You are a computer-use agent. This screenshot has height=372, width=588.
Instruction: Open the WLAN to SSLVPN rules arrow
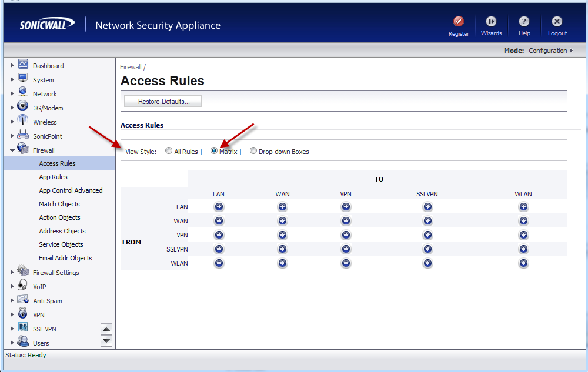(427, 263)
